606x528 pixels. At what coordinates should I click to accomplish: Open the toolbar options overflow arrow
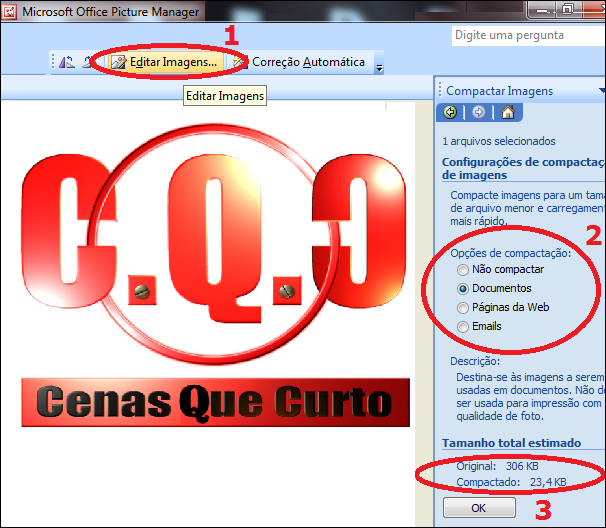click(380, 68)
